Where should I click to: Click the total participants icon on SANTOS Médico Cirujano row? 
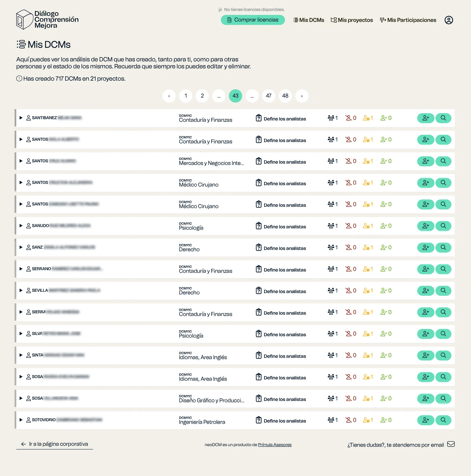331,183
